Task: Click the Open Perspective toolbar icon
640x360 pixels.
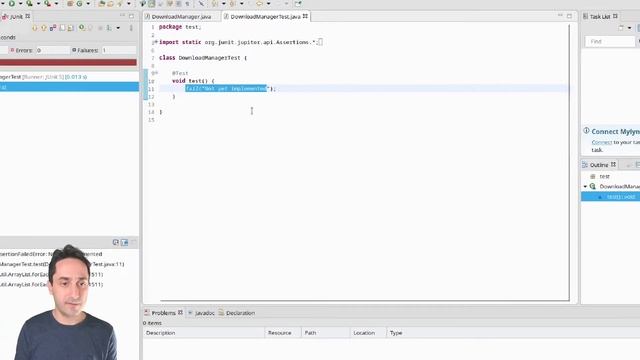Action: 298,3
